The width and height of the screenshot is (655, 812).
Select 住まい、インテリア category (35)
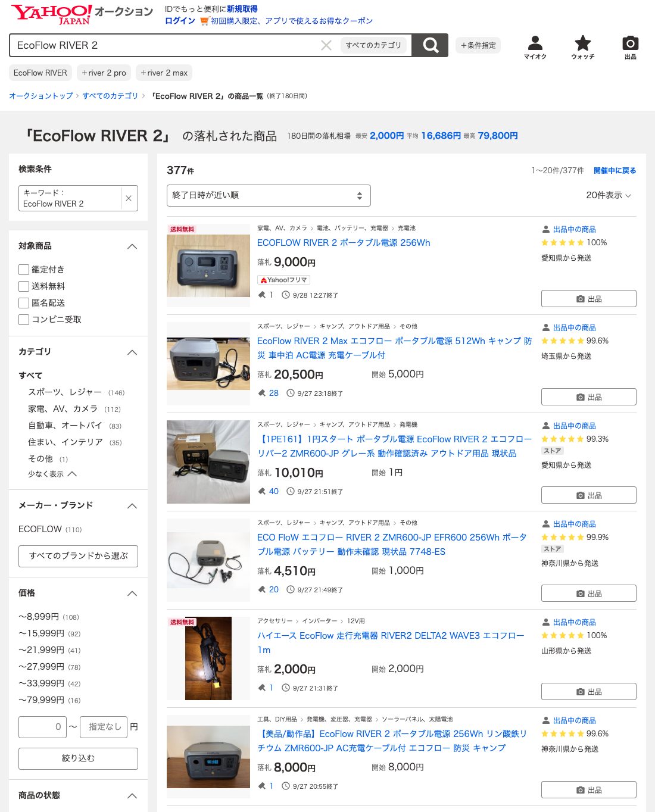[74, 442]
